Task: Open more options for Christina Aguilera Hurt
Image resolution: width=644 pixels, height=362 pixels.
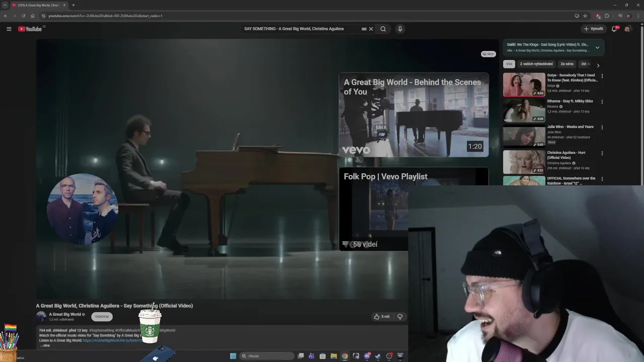Action: tap(602, 153)
